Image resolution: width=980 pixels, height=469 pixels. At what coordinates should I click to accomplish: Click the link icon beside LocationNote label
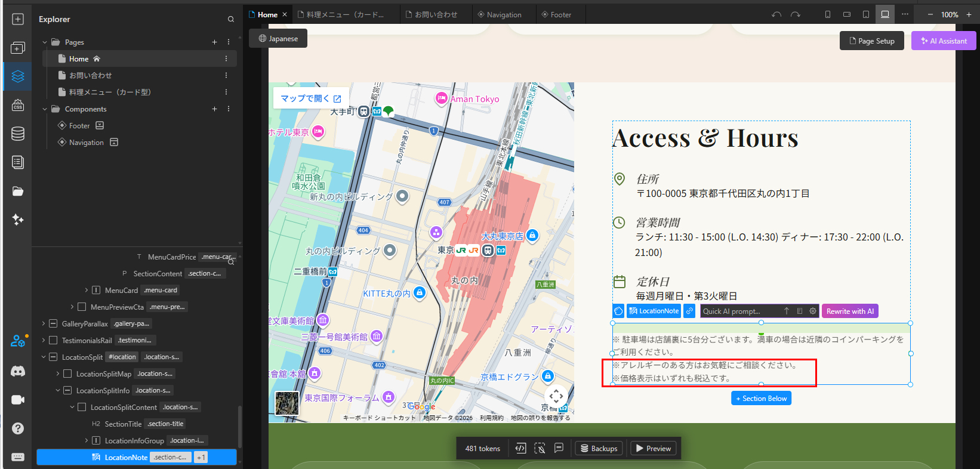point(689,311)
